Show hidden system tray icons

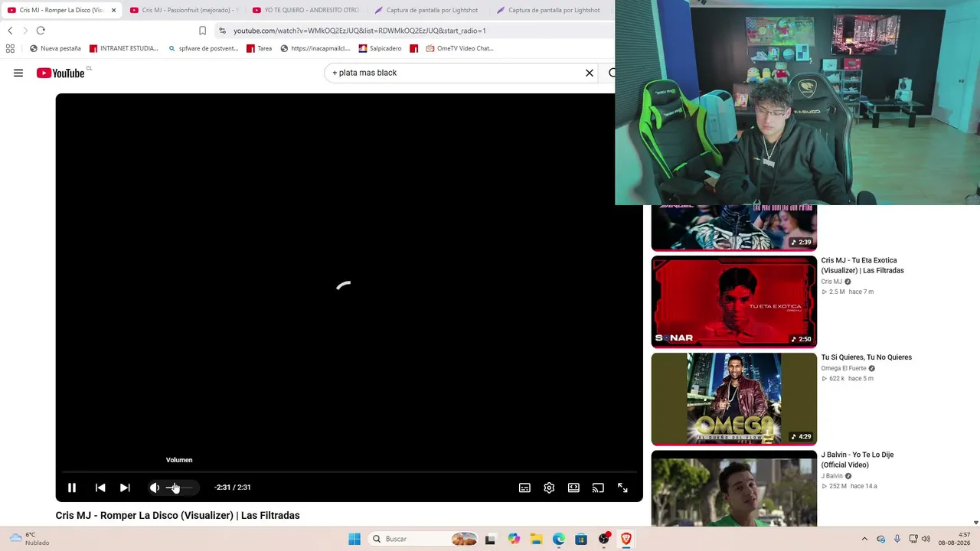(x=864, y=539)
